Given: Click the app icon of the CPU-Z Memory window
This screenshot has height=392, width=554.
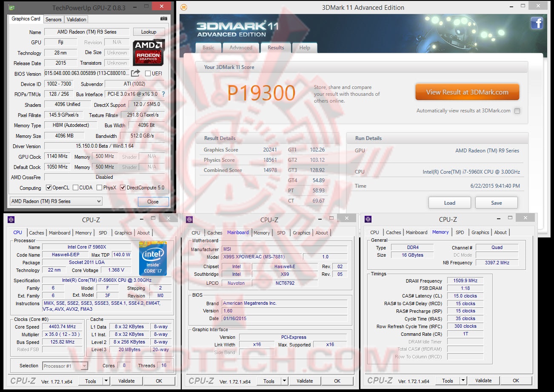Looking at the screenshot, I should point(368,219).
